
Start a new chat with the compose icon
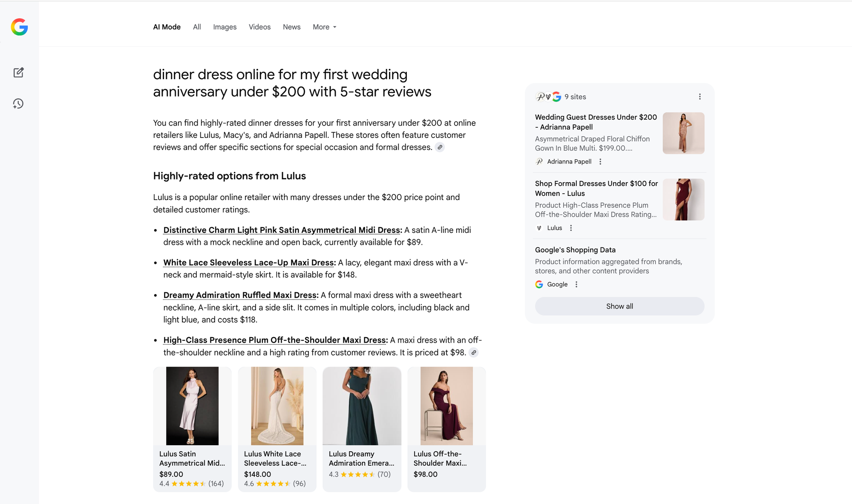click(x=19, y=72)
